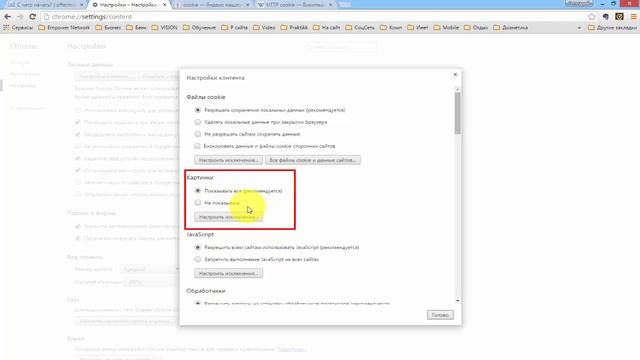Open the Mobile bookmark folder

point(446,28)
